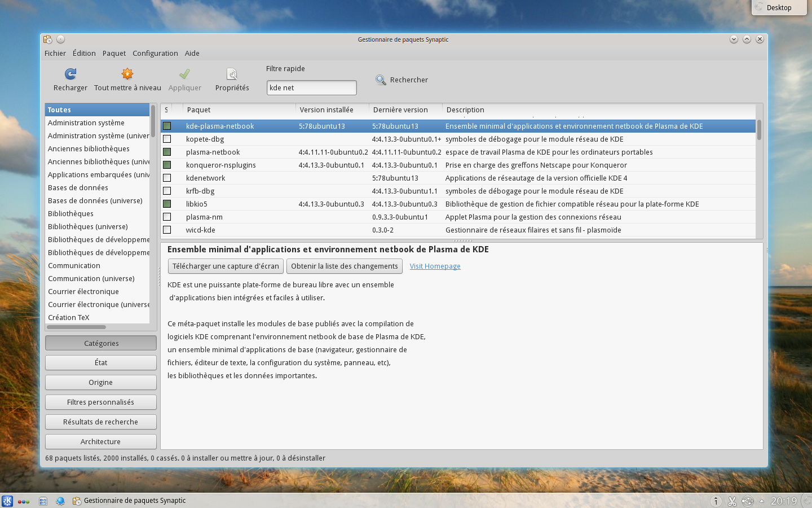Select Administration système category

click(x=98, y=122)
